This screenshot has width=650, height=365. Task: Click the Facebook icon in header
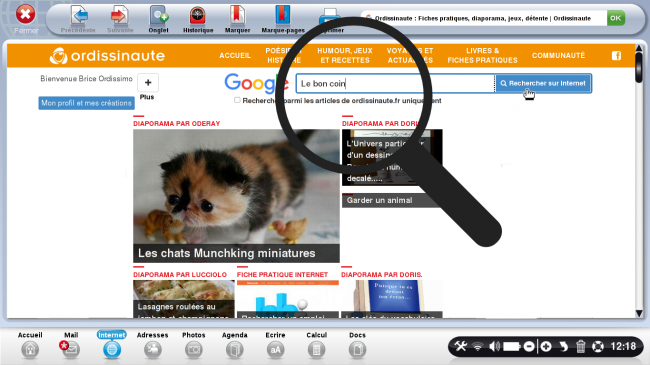click(616, 56)
